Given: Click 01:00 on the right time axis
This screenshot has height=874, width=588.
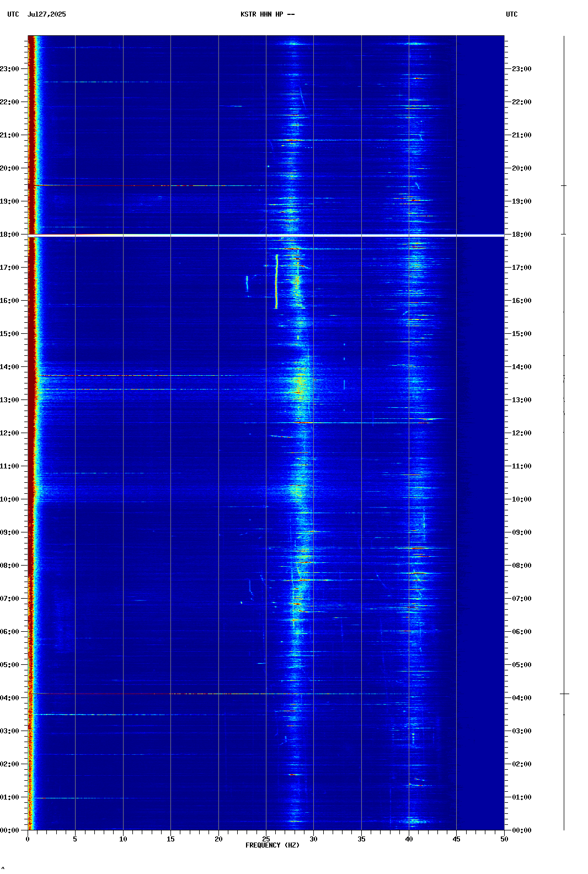Looking at the screenshot, I should point(522,797).
